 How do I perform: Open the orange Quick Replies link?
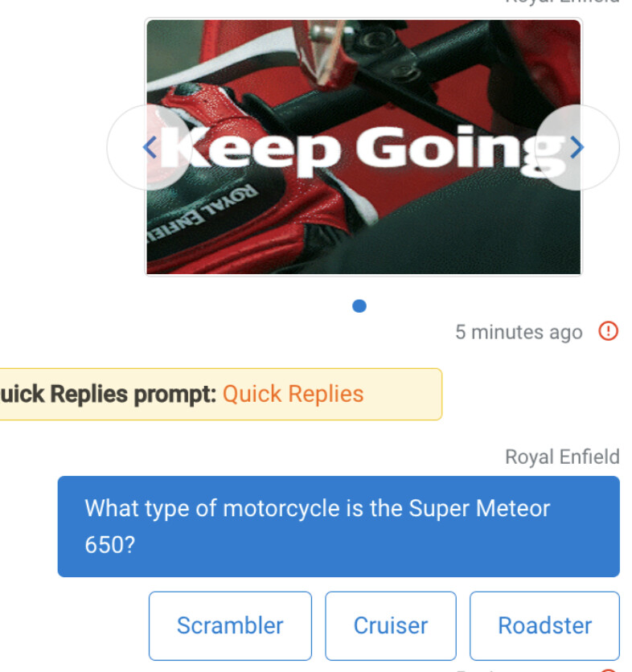click(x=293, y=394)
